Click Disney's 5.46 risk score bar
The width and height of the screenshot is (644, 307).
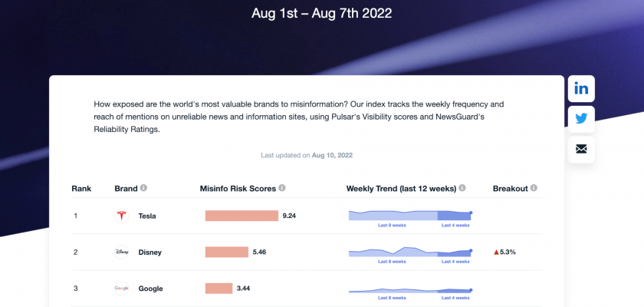(227, 252)
